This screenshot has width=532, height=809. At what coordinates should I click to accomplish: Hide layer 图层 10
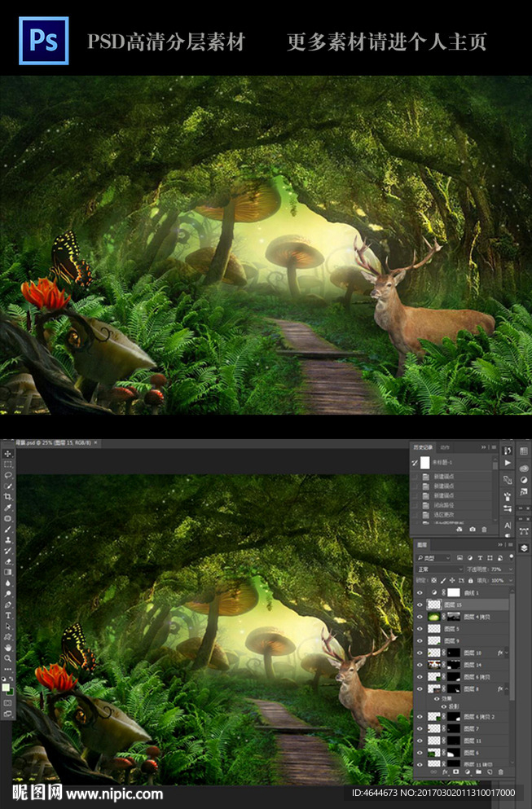pyautogui.click(x=420, y=653)
